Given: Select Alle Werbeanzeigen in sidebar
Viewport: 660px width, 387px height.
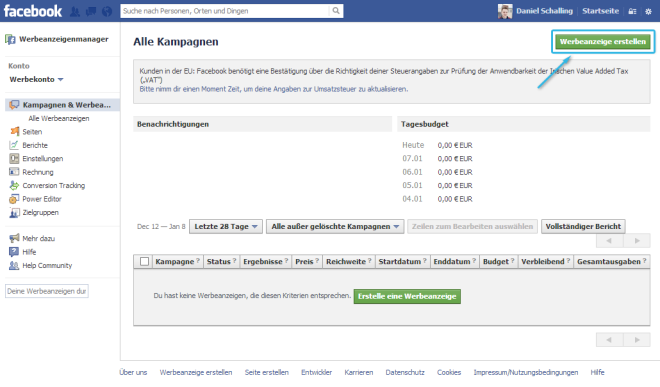Looking at the screenshot, I should click(x=59, y=118).
